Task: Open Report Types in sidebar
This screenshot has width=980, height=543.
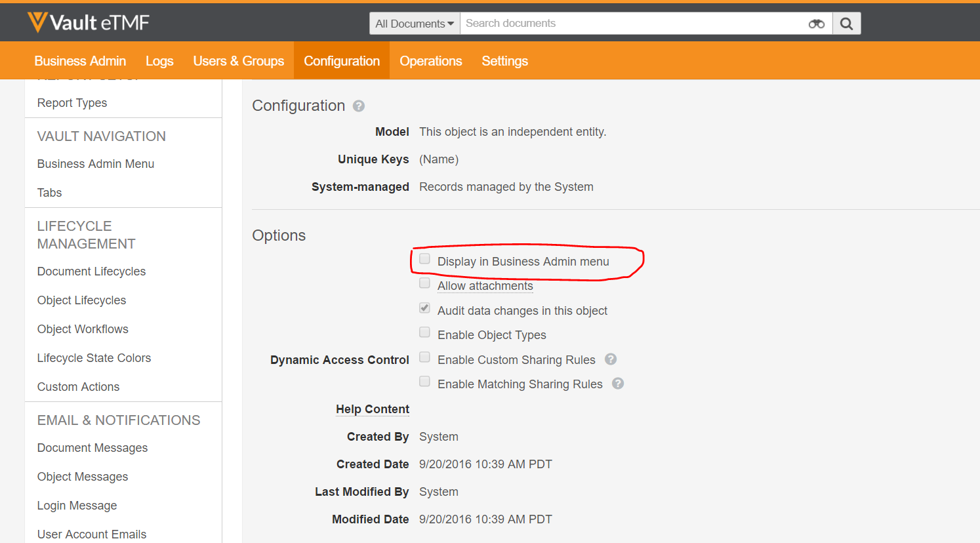Action: (x=72, y=103)
